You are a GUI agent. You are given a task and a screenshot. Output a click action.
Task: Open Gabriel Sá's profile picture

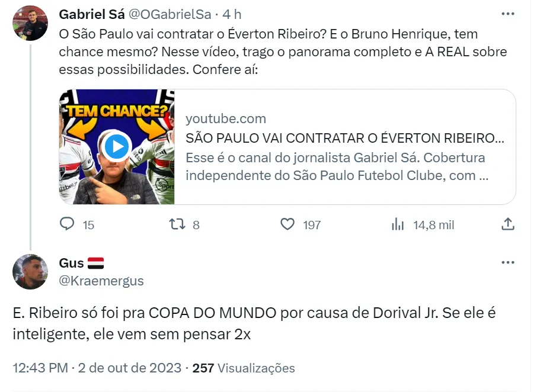point(30,23)
